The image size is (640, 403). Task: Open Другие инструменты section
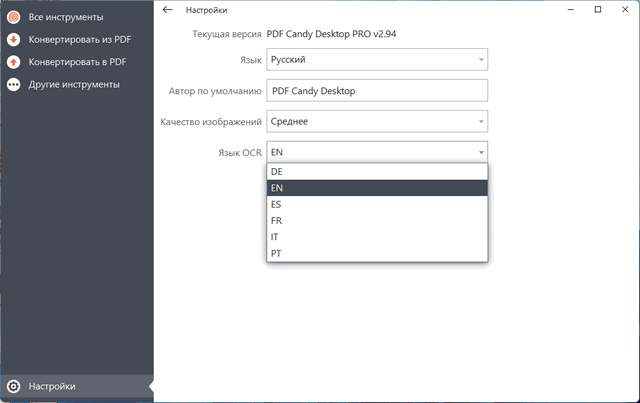pyautogui.click(x=74, y=84)
